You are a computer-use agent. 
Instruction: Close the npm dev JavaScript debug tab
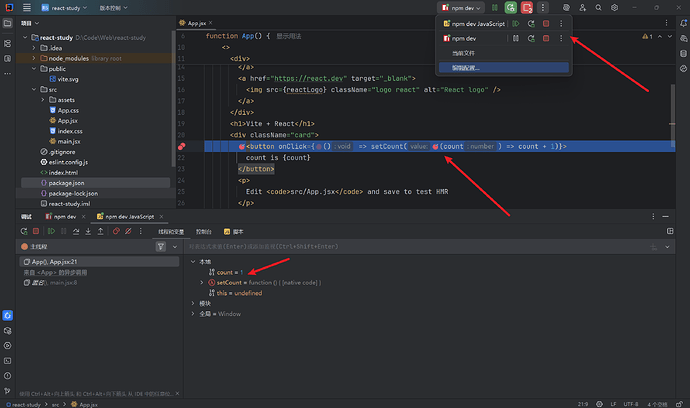161,217
